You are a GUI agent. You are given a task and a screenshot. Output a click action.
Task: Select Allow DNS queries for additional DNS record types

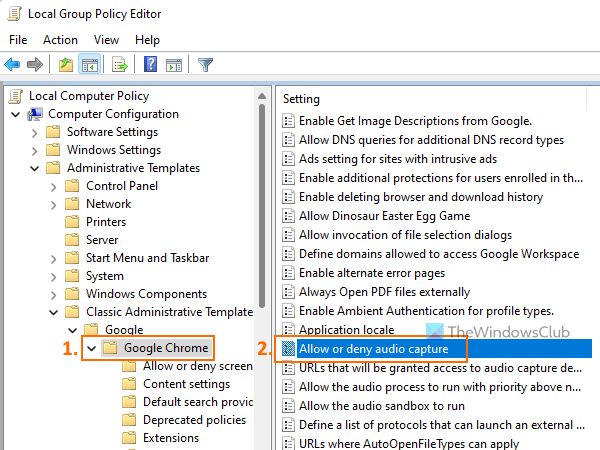click(431, 140)
